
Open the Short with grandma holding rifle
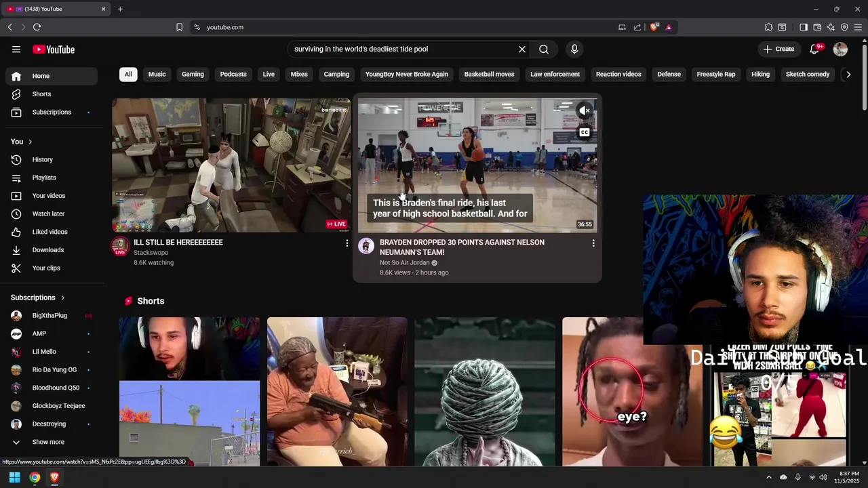(337, 392)
